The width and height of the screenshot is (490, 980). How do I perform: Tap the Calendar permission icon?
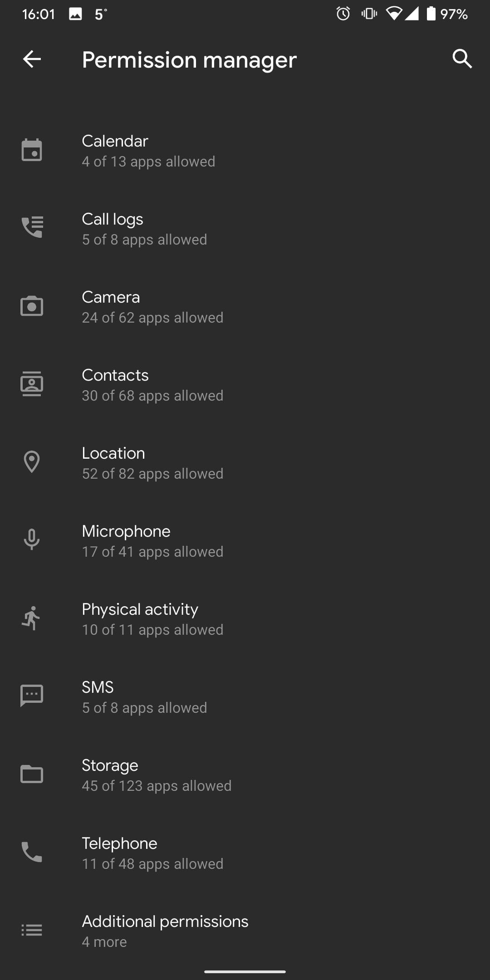[32, 150]
